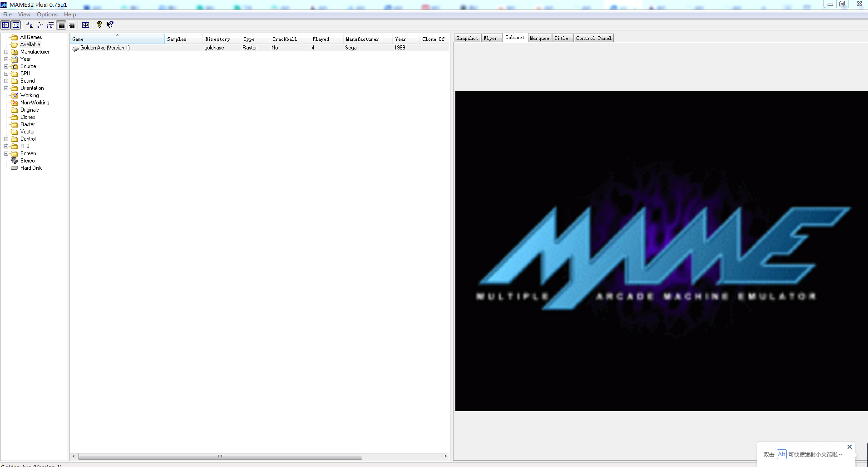Open the File menu
868x467 pixels.
[8, 15]
